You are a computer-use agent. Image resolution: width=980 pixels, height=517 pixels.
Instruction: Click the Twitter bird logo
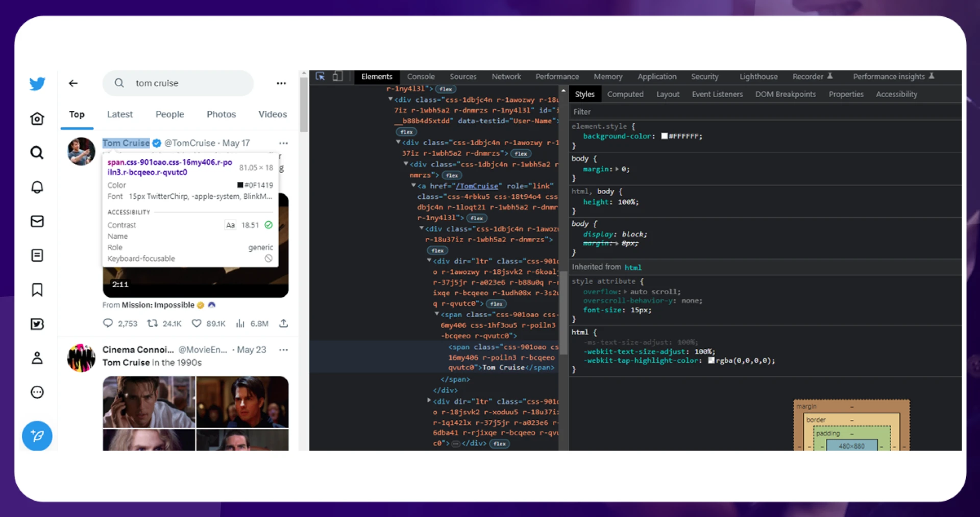(x=37, y=83)
